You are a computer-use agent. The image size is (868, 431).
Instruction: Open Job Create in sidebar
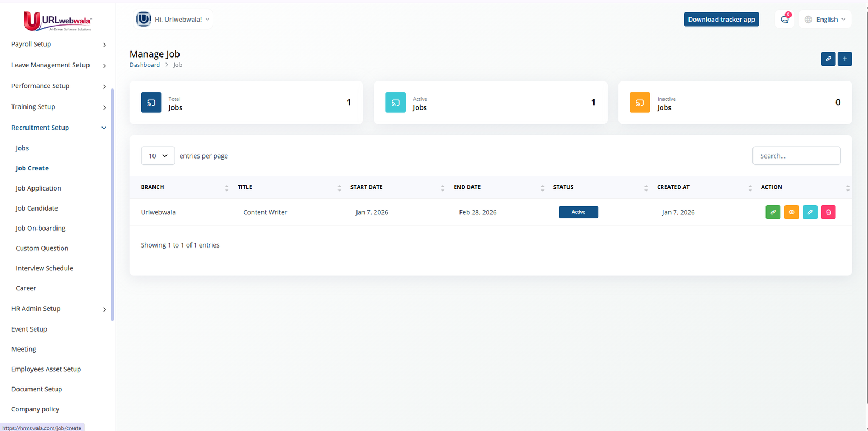[x=32, y=168]
